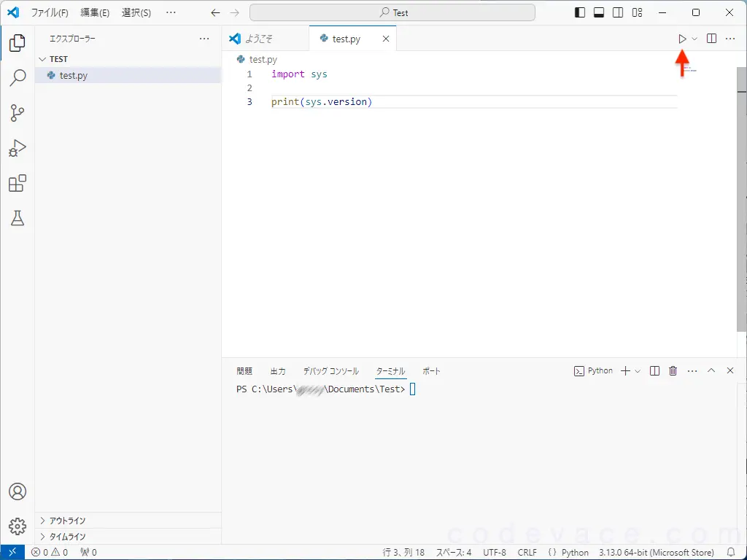747x560 pixels.
Task: Open the Manage settings gear
Action: [x=17, y=526]
